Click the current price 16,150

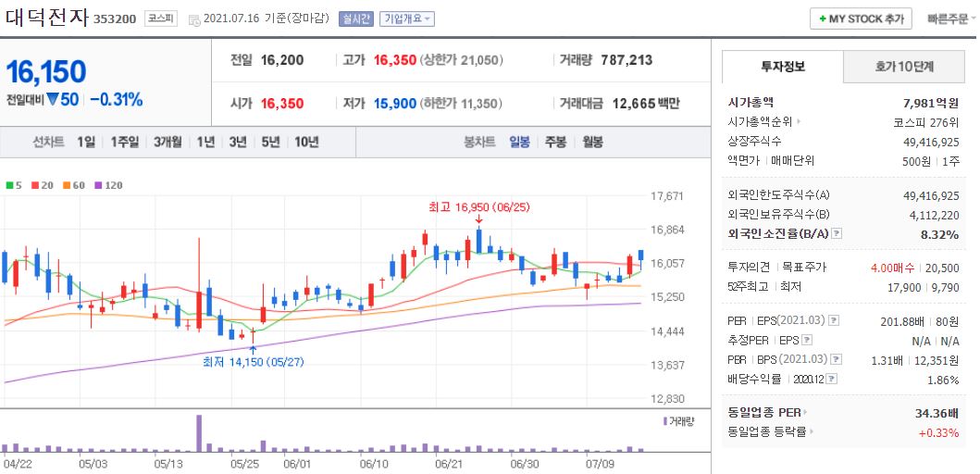46,72
